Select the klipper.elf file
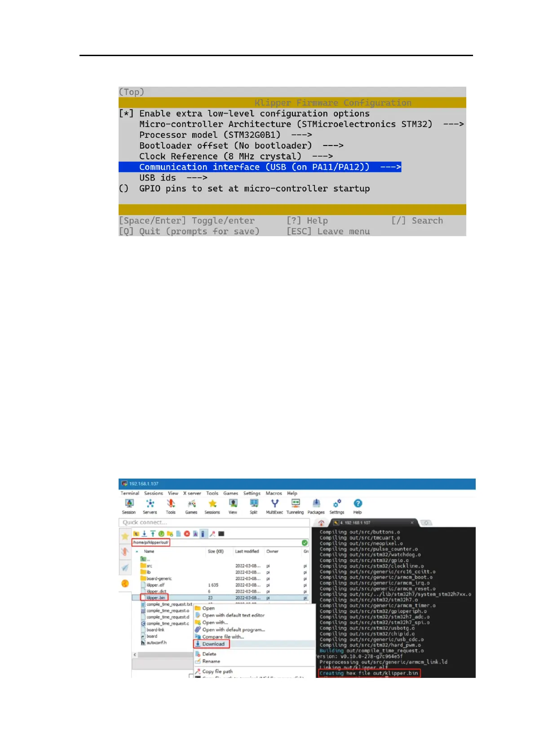The width and height of the screenshot is (535, 756). tap(155, 585)
